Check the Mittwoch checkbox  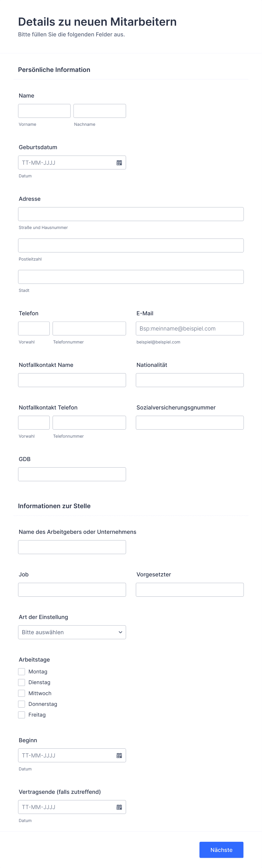point(22,693)
